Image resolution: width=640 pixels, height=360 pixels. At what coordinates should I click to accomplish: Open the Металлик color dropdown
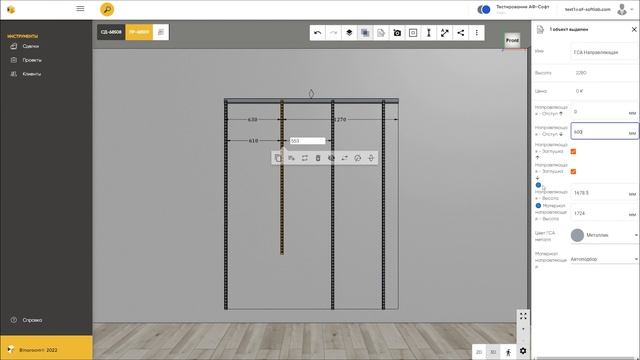(x=604, y=235)
